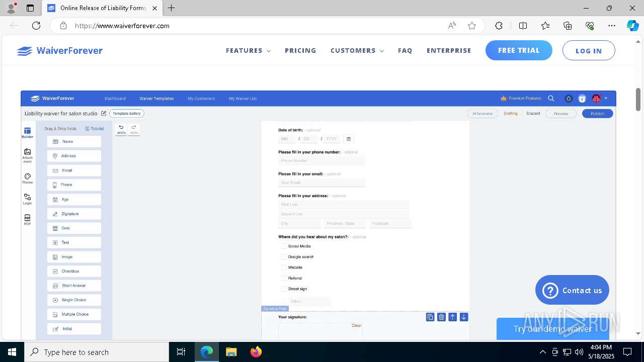Click the undo button in builder
644x362 pixels.
pos(121,130)
